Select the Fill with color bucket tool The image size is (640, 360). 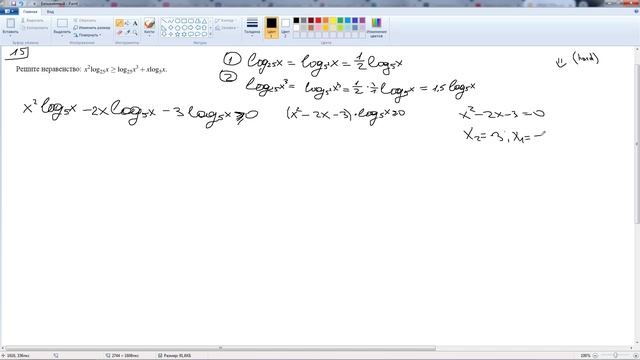[127, 24]
